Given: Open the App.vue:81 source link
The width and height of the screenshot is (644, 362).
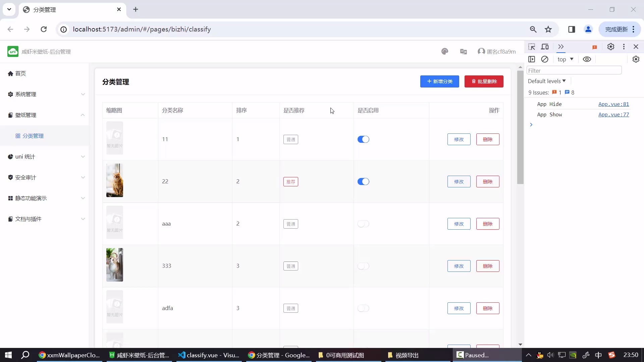Looking at the screenshot, I should [613, 104].
